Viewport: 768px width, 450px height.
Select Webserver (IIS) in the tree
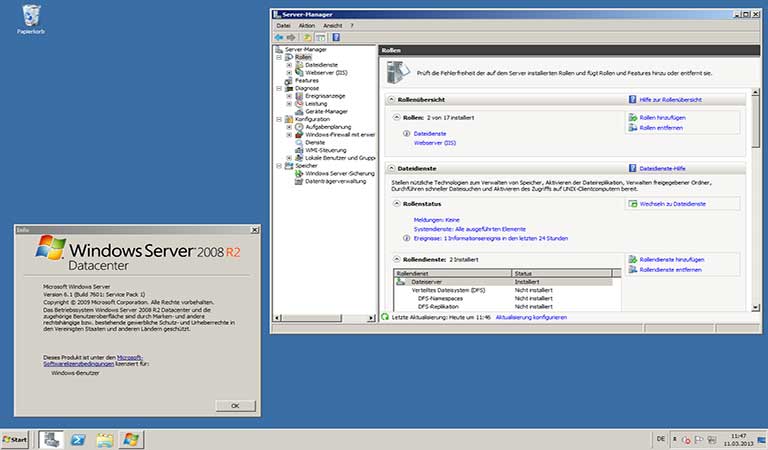click(326, 72)
